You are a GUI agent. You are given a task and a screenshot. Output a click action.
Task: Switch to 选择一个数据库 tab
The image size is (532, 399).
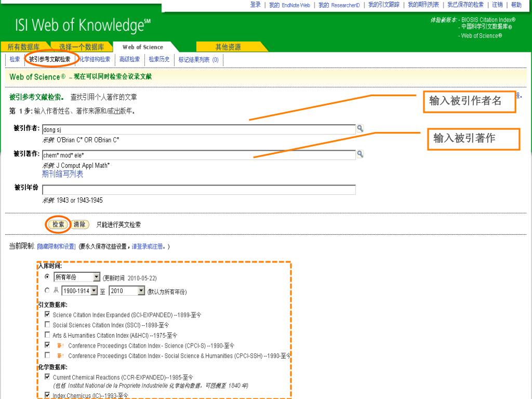pyautogui.click(x=82, y=47)
